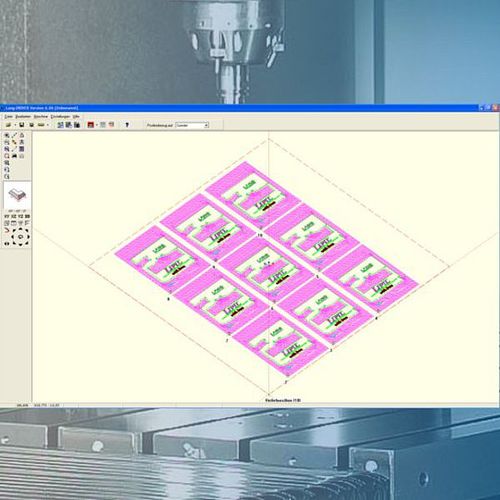Click the first view icon below the 3D preview

7,216
